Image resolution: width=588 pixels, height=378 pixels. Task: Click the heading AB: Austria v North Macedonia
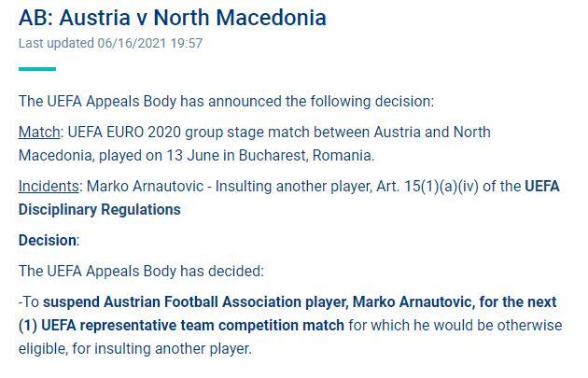(172, 18)
